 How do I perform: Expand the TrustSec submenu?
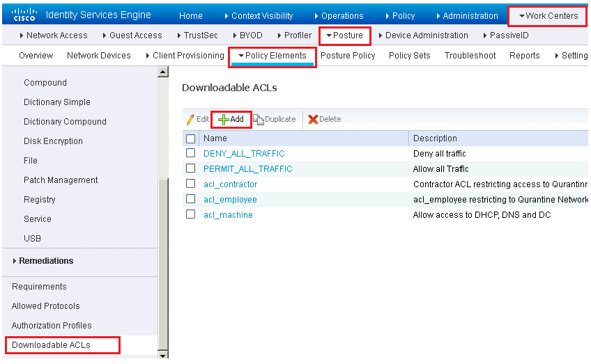tap(197, 35)
